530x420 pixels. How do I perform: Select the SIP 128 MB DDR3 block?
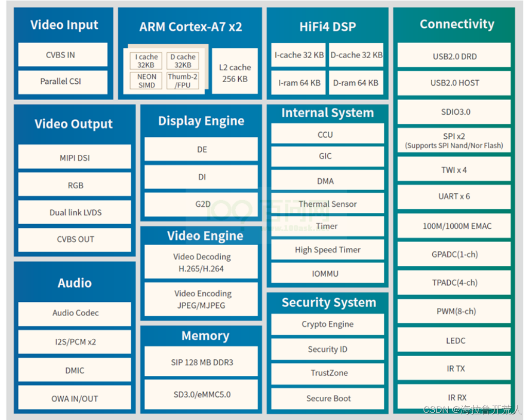tap(201, 361)
